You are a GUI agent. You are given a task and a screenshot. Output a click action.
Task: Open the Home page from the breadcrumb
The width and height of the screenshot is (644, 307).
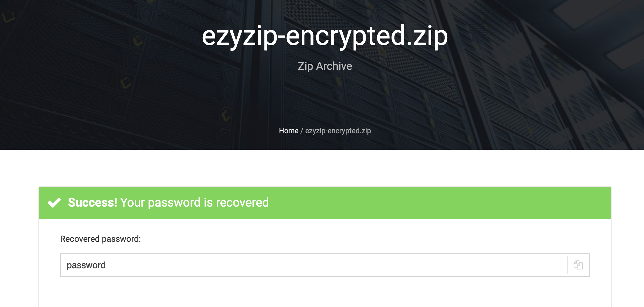pyautogui.click(x=289, y=131)
